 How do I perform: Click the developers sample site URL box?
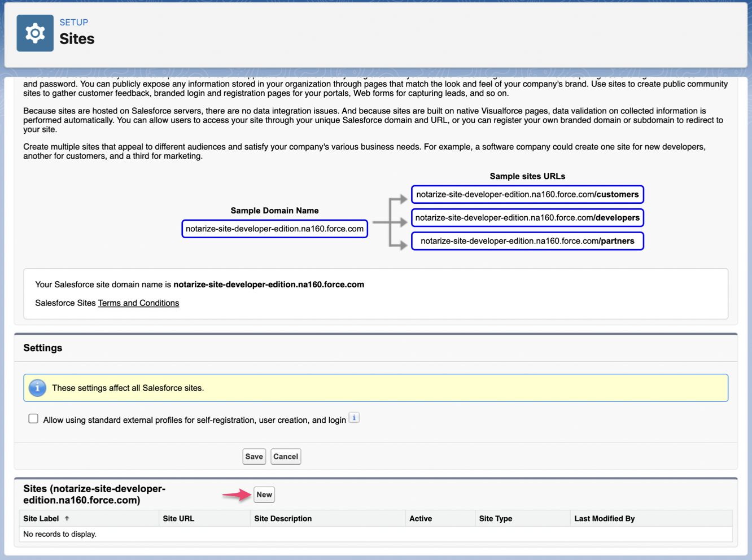(527, 218)
